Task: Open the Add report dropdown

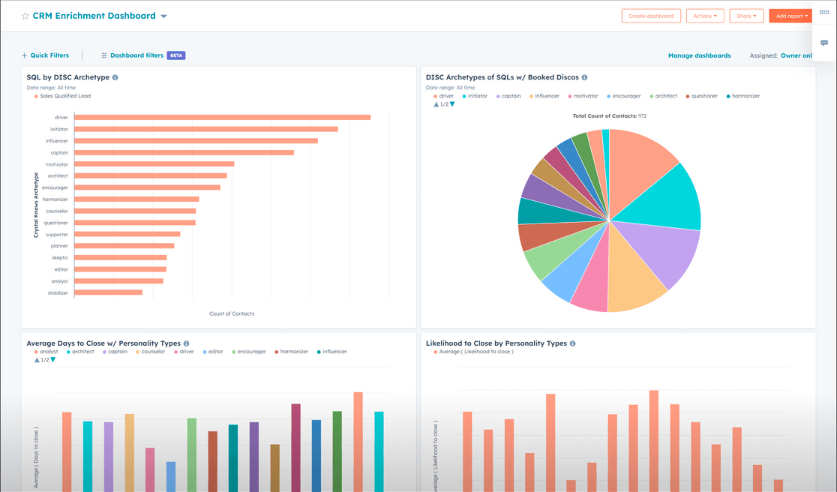Action: point(791,16)
